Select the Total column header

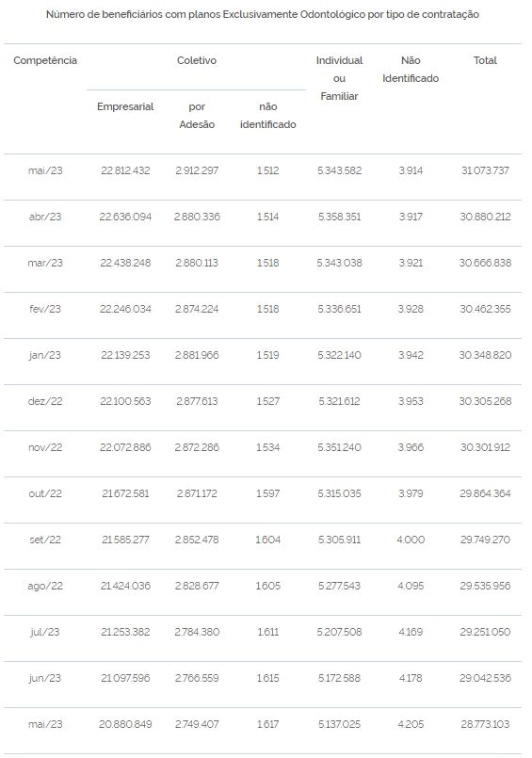tap(485, 60)
